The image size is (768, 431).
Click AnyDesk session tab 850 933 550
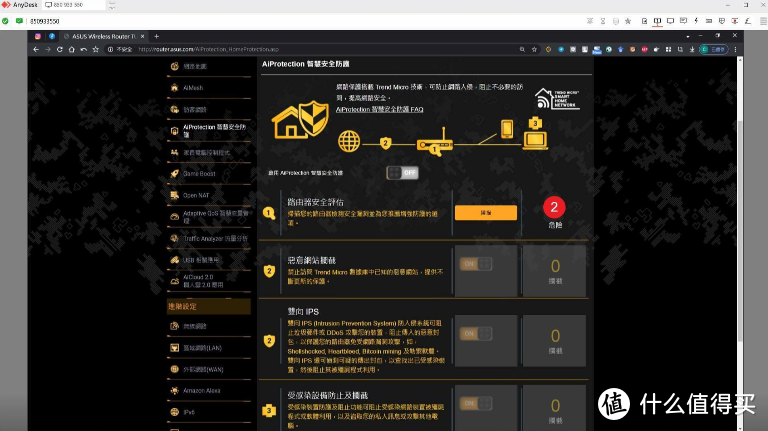[73, 5]
